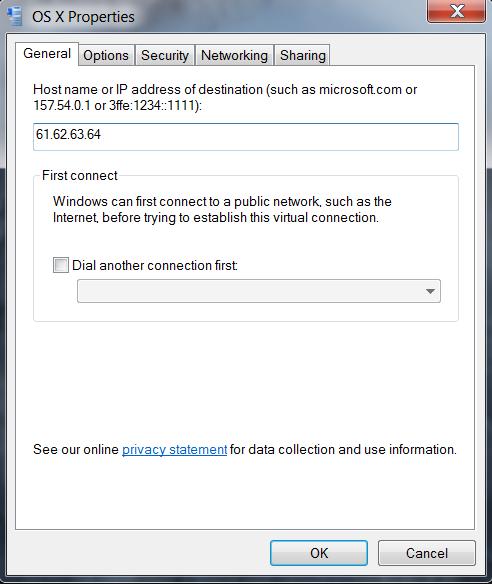
Task: Expand the dial connection dropdown arrow
Action: pos(431,291)
